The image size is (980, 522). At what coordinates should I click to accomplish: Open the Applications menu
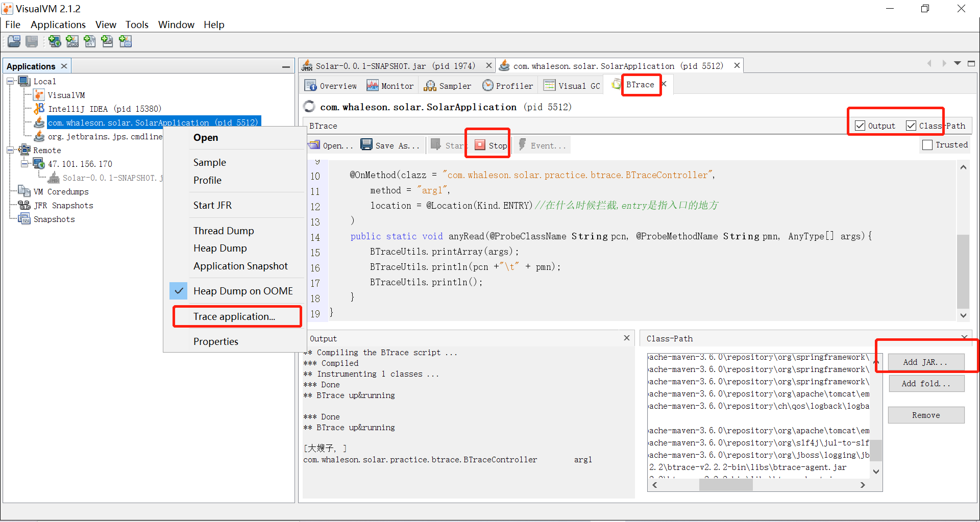[x=58, y=24]
